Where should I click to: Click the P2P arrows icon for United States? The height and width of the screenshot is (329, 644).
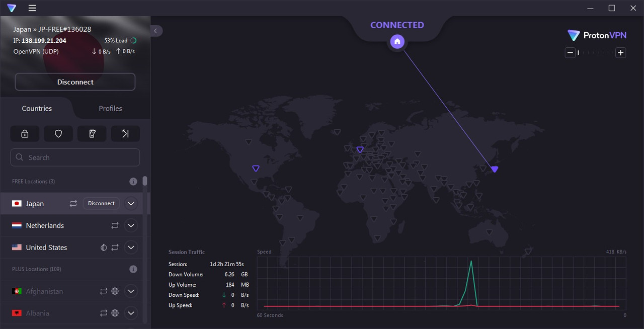coord(115,248)
